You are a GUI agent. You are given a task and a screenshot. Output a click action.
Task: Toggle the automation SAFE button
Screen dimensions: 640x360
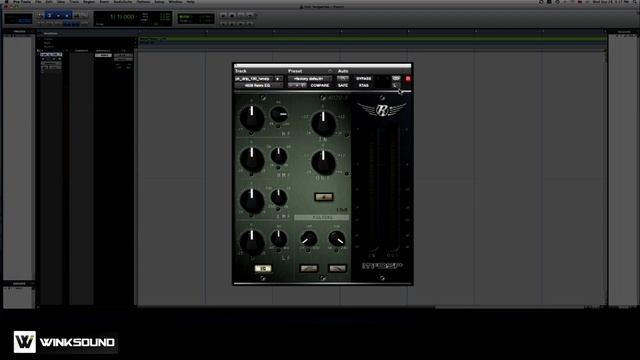343,85
